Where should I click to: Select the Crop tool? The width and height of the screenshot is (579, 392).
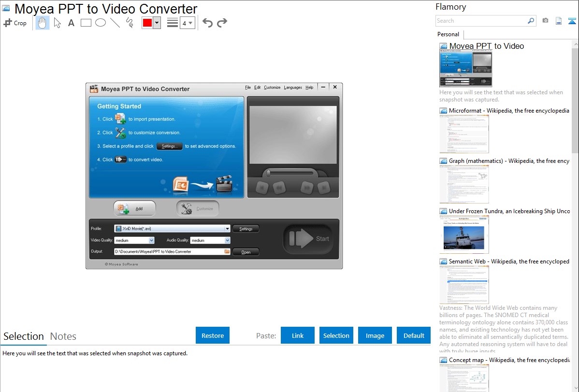(x=15, y=23)
